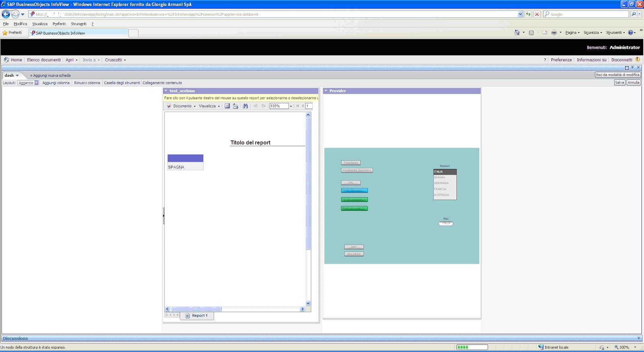
Task: Click the print/export icon in report toolbar
Action: click(235, 106)
